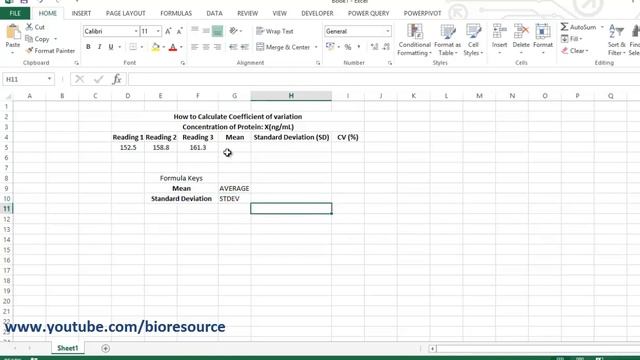Open the Font dialog launcher

183,63
